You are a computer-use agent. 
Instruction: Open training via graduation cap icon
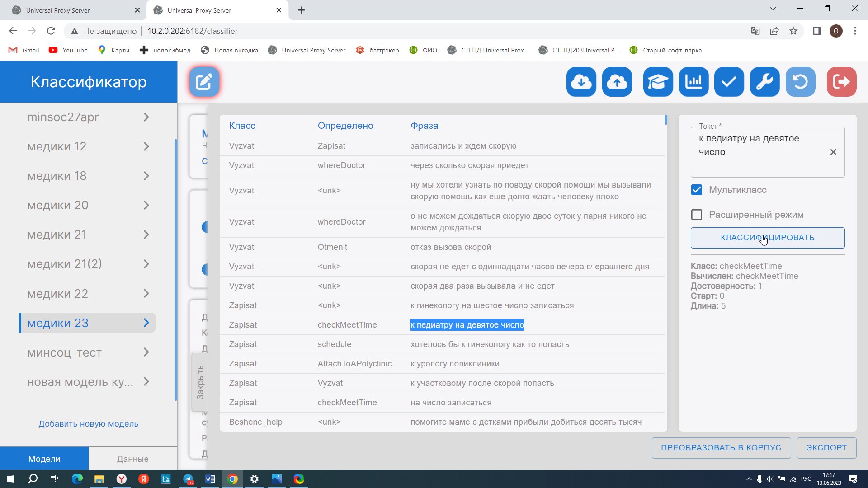pos(658,82)
